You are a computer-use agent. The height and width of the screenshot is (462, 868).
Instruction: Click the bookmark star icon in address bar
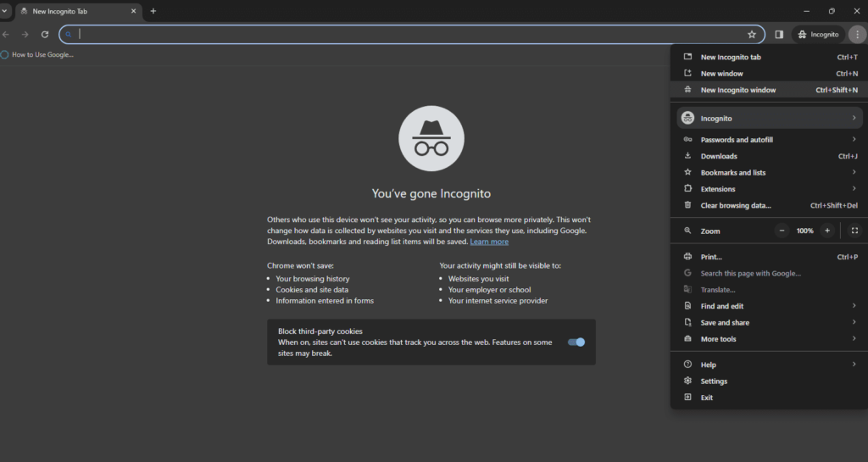point(751,35)
